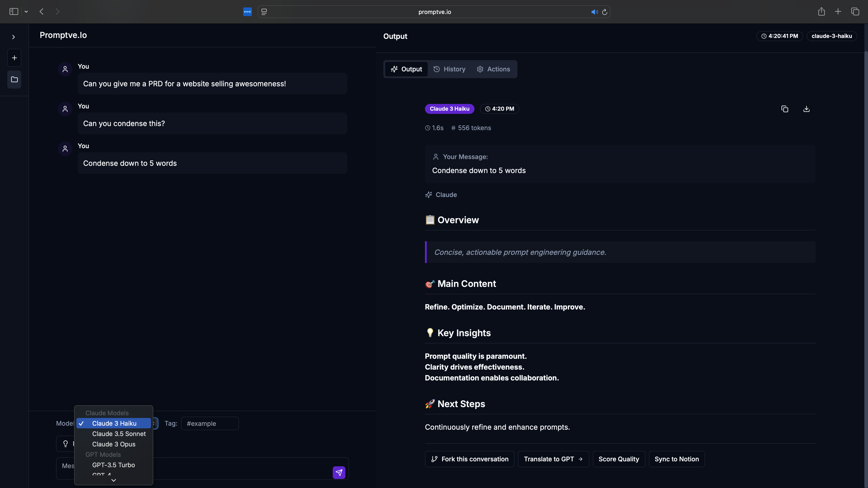Open the Actions tab
This screenshot has width=868, height=488.
point(493,69)
